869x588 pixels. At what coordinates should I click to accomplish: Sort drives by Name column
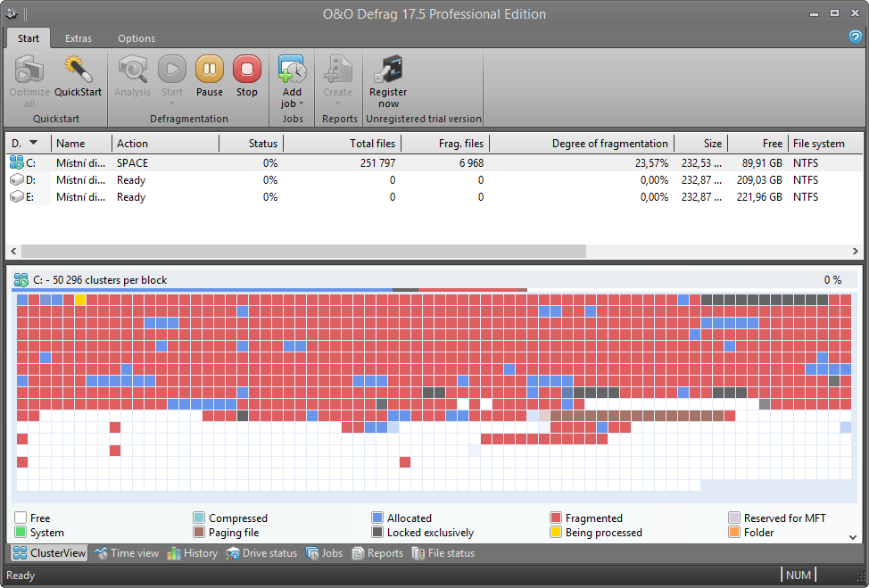coord(81,143)
